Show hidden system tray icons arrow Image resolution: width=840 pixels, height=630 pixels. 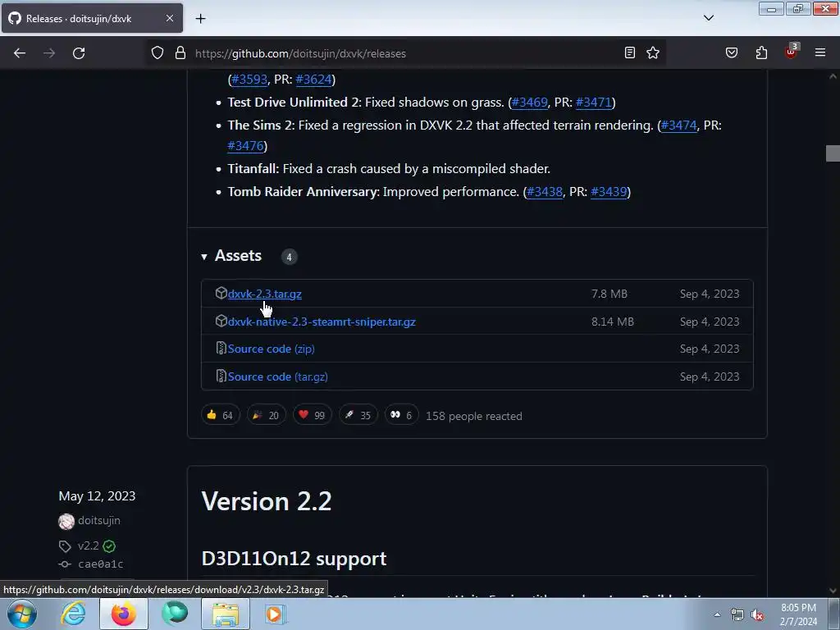tap(717, 614)
